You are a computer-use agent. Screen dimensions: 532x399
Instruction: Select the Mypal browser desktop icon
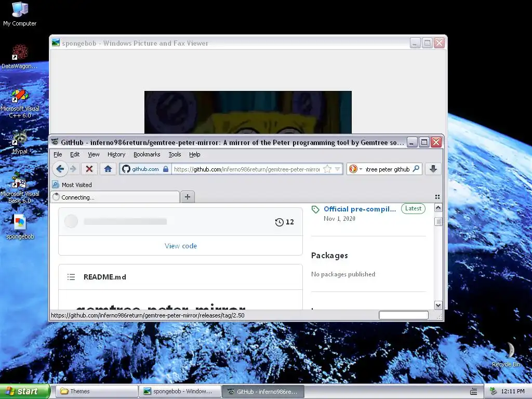20,141
